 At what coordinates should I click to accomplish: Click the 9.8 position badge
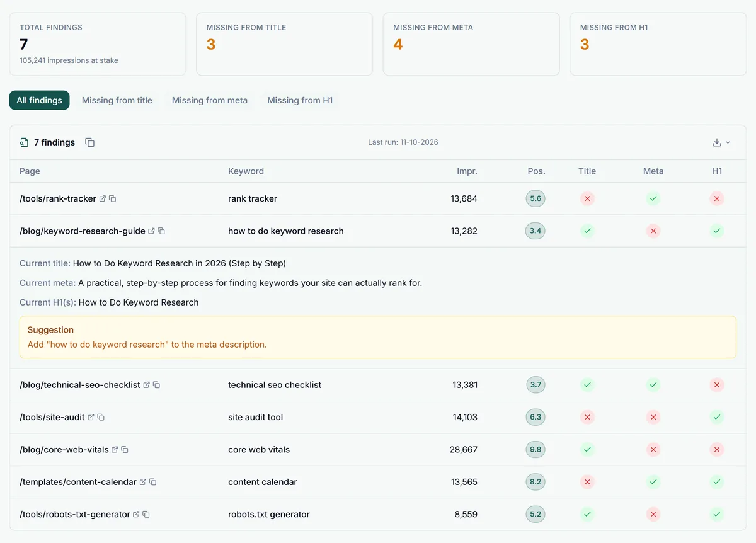tap(535, 450)
